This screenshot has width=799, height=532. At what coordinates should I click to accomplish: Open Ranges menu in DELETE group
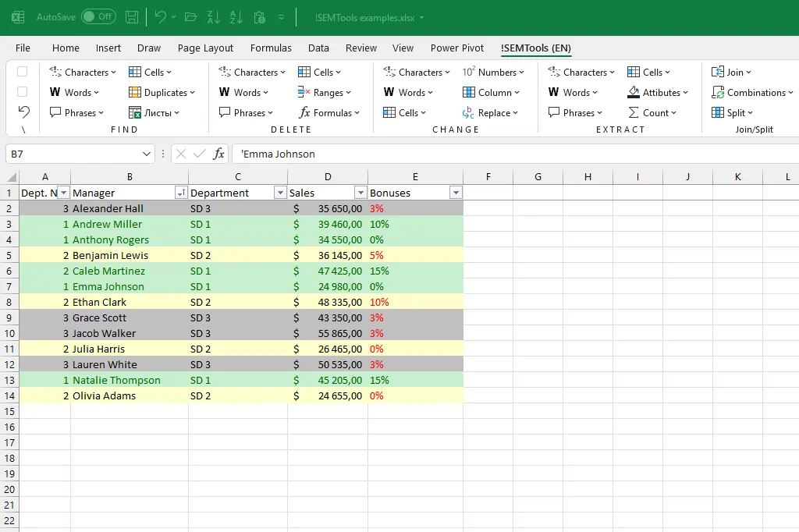[x=324, y=92]
